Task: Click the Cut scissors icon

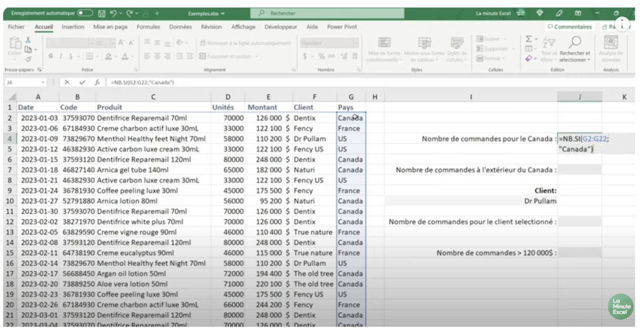Action: coord(28,40)
